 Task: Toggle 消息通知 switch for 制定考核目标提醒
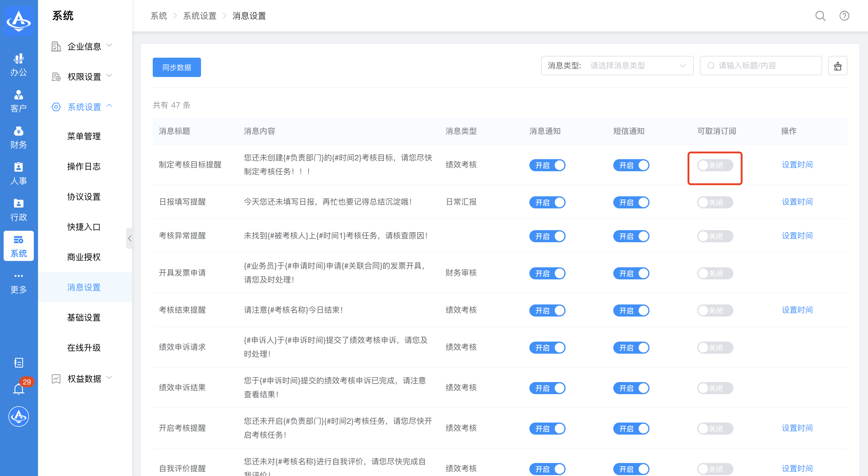[x=547, y=165]
